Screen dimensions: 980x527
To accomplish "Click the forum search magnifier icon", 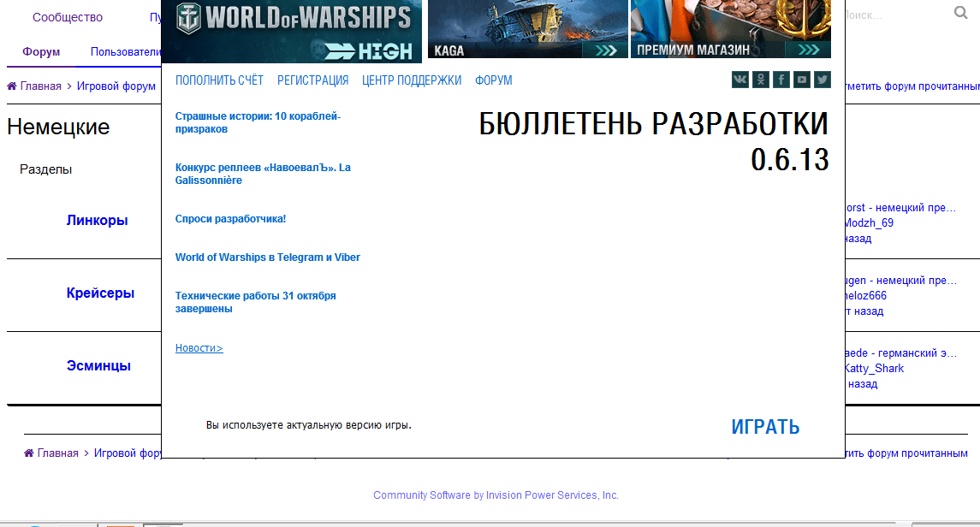I will (x=960, y=13).
